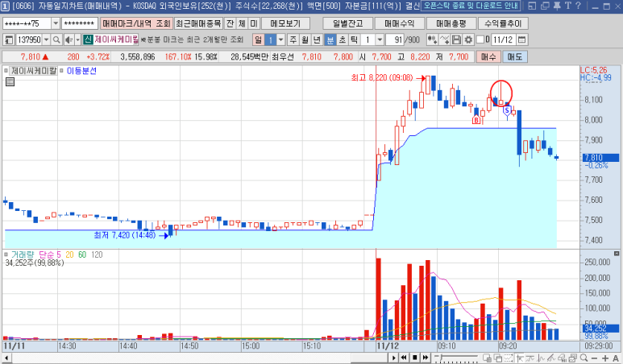
Task: Select the 일 daily period toggle
Action: [258, 39]
